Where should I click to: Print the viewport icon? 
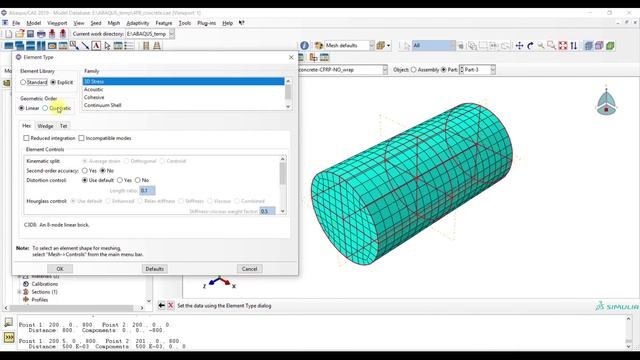(x=41, y=34)
